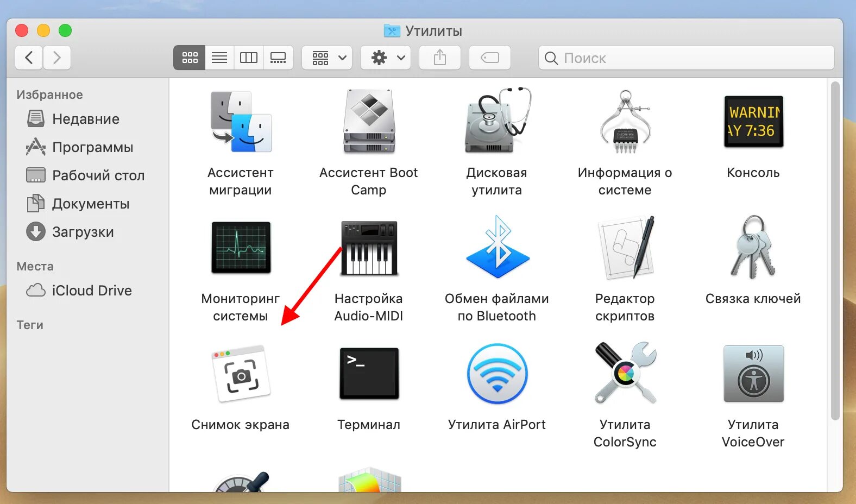Open Снимок экрана app icon

click(x=241, y=374)
